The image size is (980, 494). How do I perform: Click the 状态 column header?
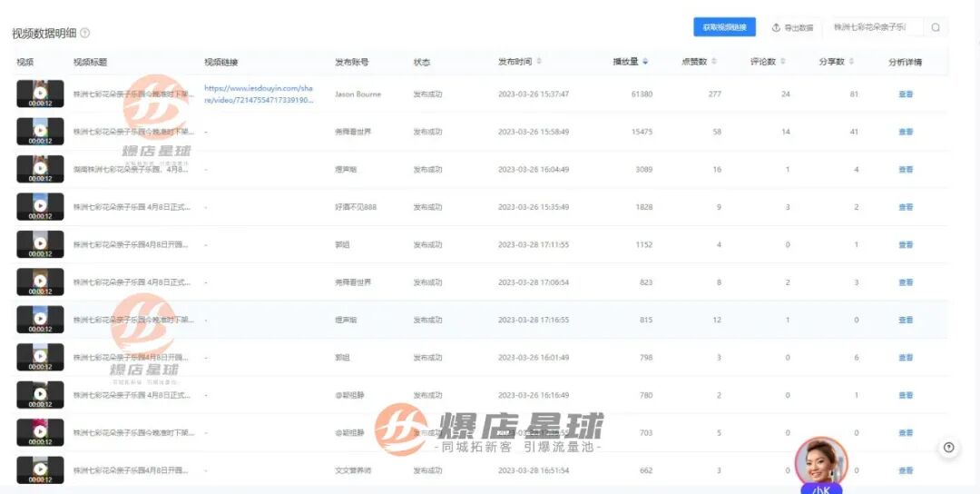(422, 62)
